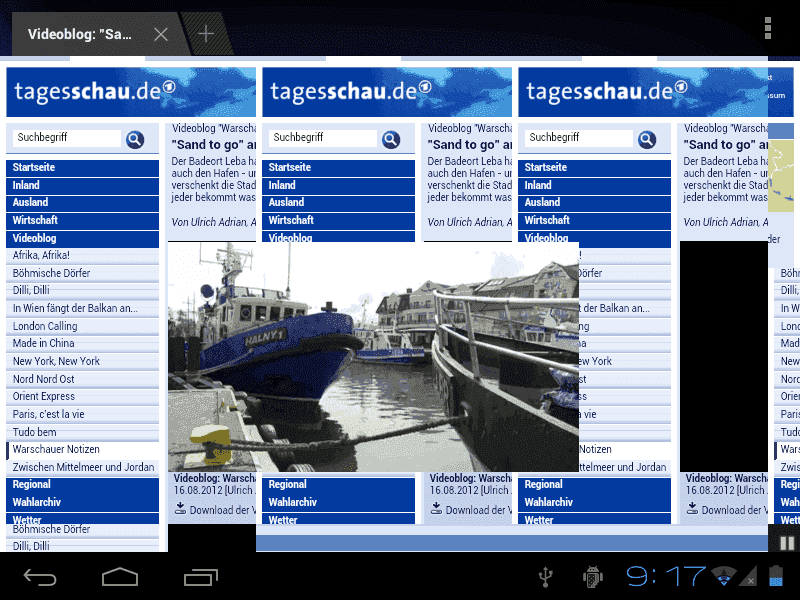Click "Sand to go" headline in middle copy
The width and height of the screenshot is (800, 600).
pos(470,145)
